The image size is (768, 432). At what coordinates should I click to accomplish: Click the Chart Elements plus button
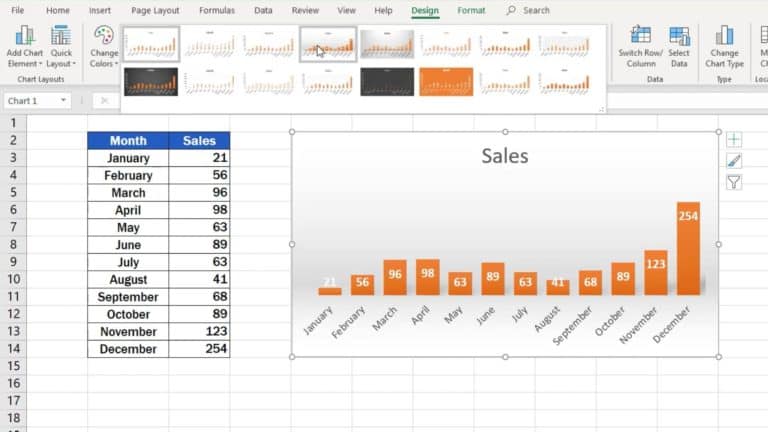(734, 140)
